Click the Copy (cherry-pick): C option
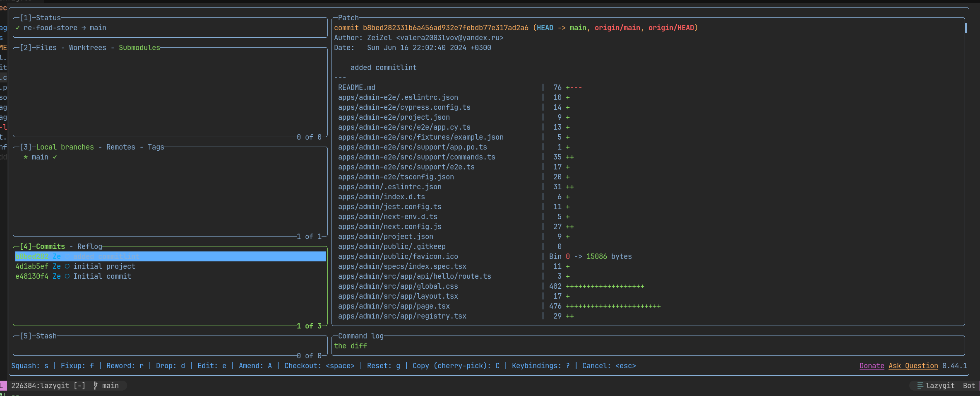 click(x=456, y=366)
